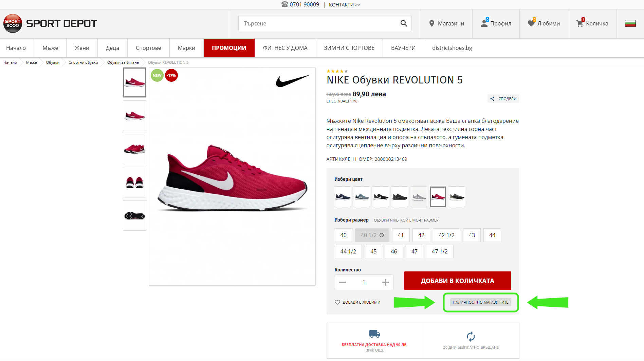Go to Спортни обувки breadcrumb
The image size is (644, 361).
[83, 62]
